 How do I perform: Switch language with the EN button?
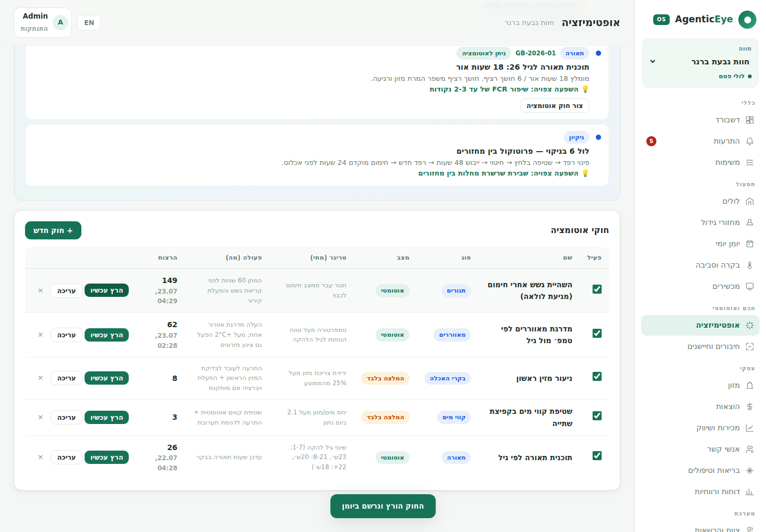tap(89, 22)
